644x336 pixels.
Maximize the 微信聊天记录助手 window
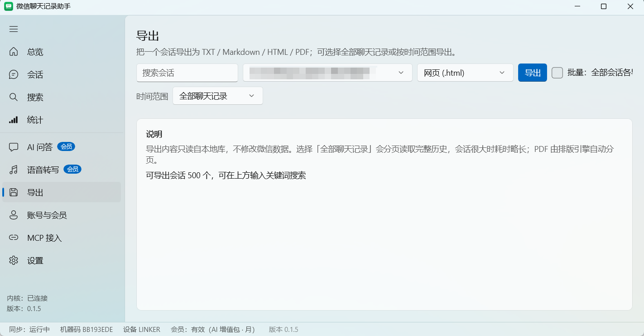[604, 6]
